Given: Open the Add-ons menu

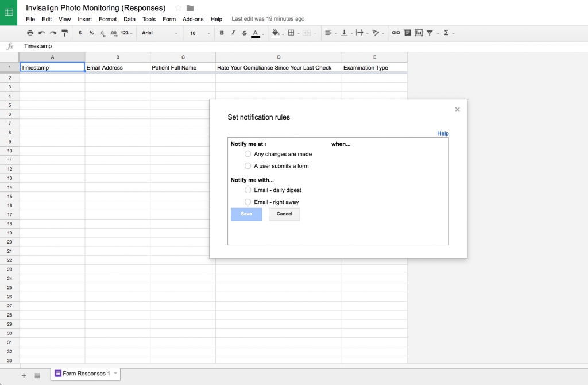Looking at the screenshot, I should click(x=193, y=19).
